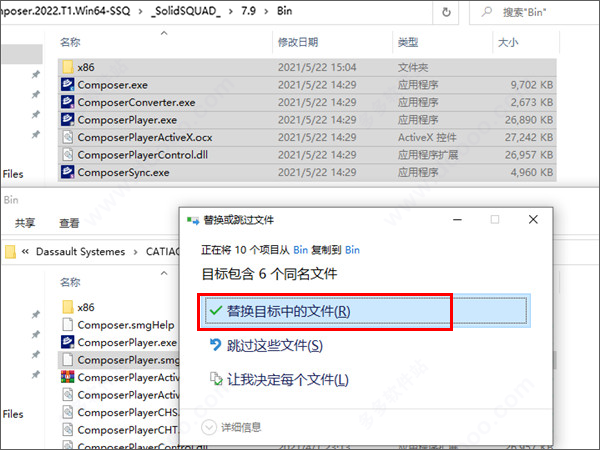Click the folder icon in lower address bar
Screen dimensions: 600x450
click(10, 252)
